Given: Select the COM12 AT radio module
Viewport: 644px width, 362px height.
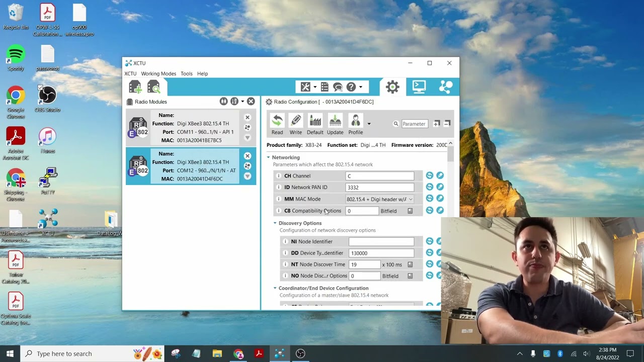Looking at the screenshot, I should point(191,166).
